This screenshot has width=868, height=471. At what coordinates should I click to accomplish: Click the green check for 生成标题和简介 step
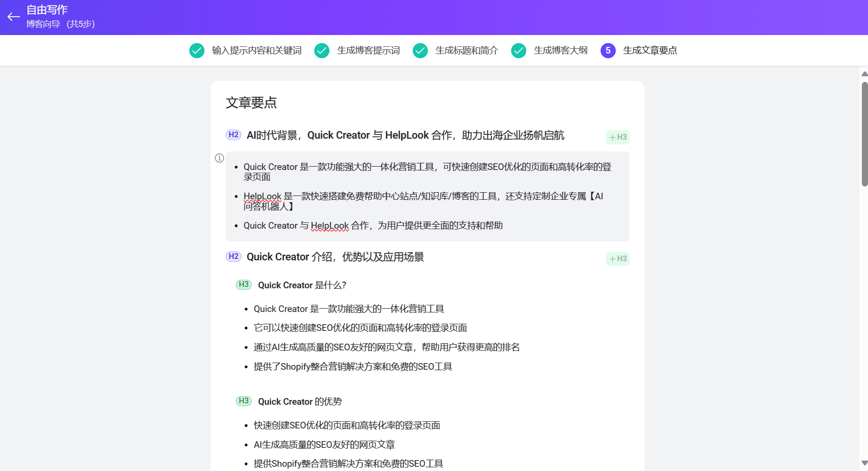(x=420, y=51)
